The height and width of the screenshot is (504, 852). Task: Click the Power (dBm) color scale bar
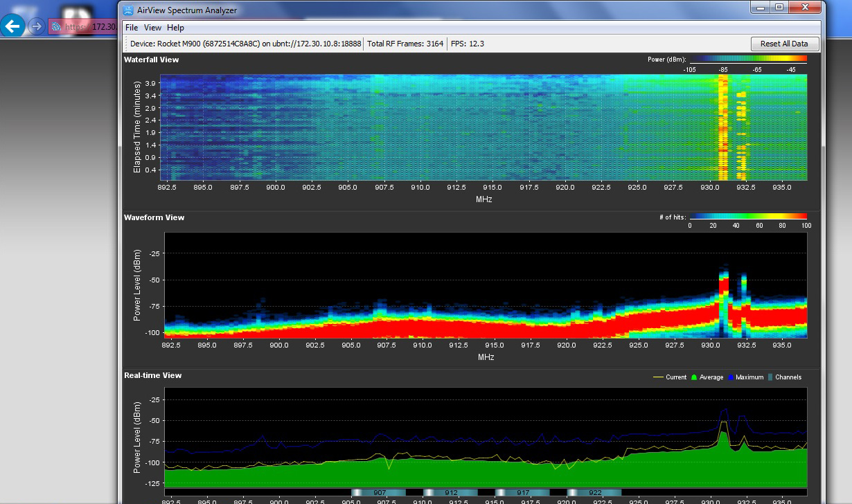[748, 60]
